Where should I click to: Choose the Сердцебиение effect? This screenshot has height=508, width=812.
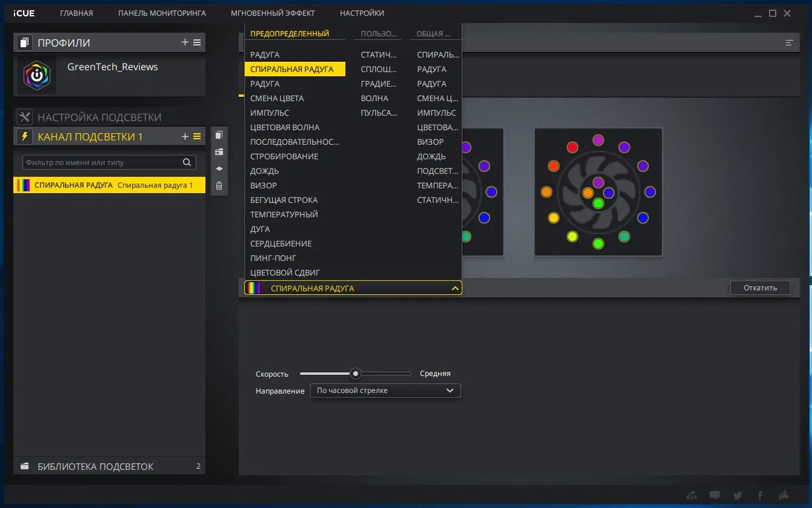coord(281,243)
